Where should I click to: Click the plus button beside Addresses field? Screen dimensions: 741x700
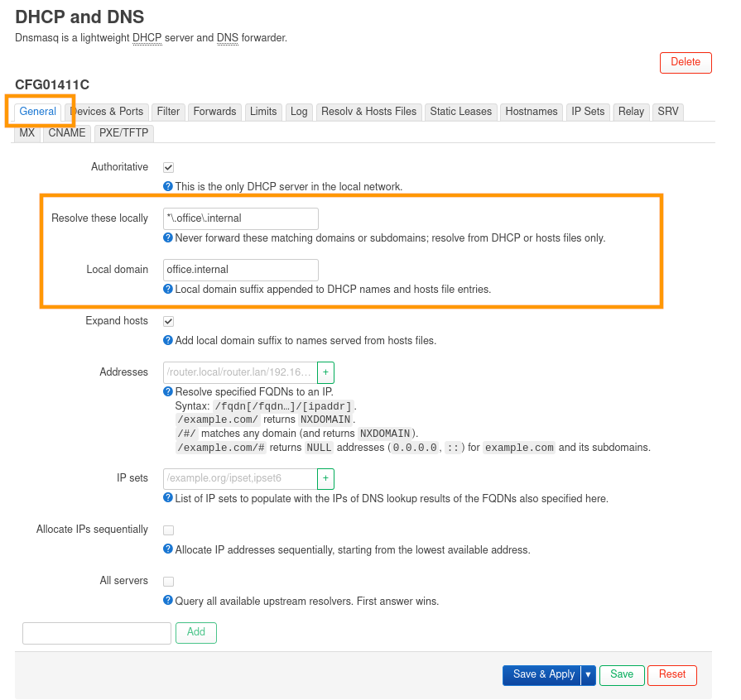click(x=325, y=372)
